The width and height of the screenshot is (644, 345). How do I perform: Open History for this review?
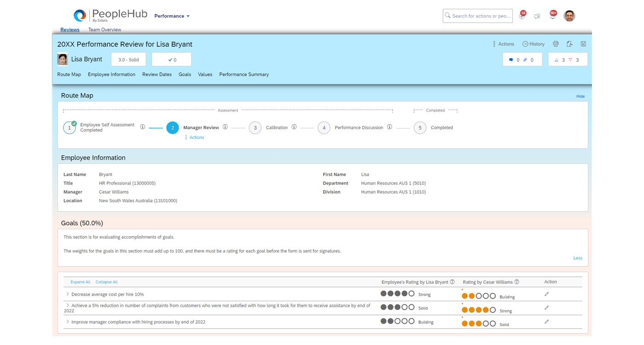tap(533, 44)
